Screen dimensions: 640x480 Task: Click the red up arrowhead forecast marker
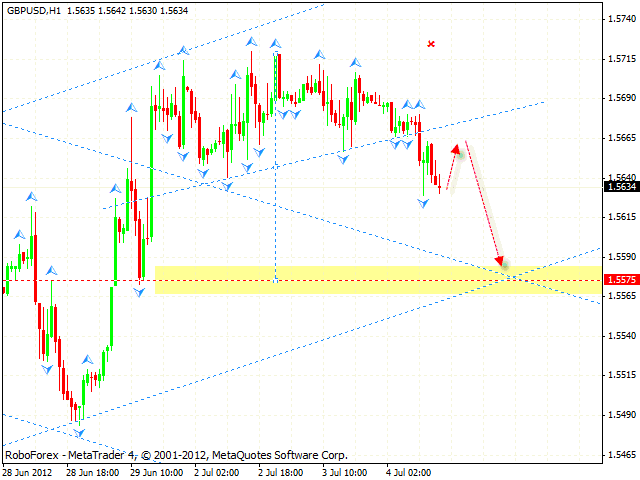pos(456,149)
